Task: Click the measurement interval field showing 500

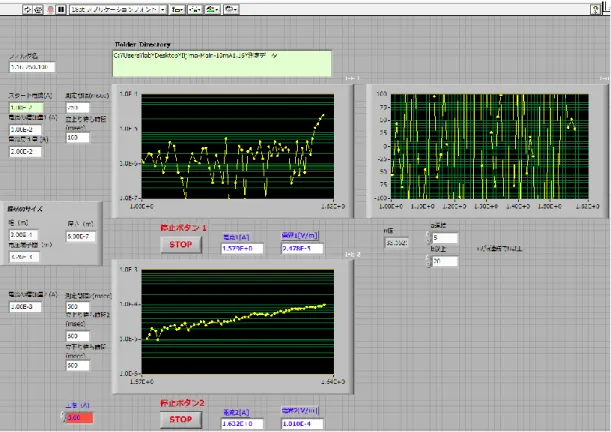Action: (78, 307)
